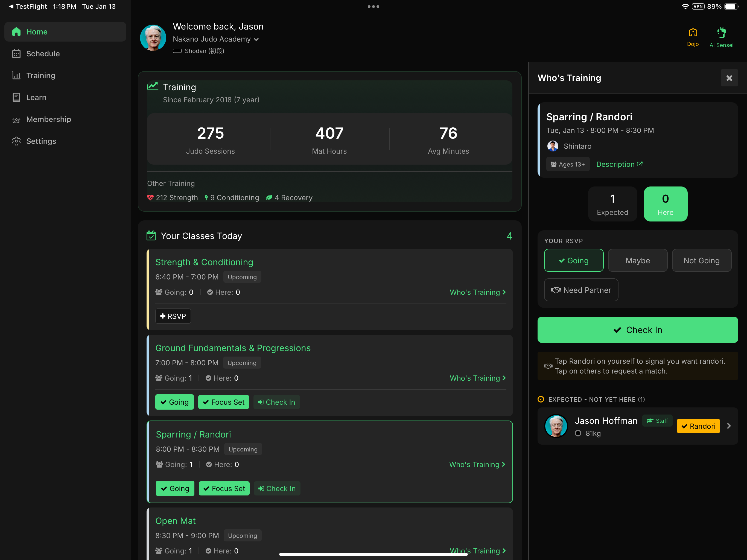This screenshot has width=747, height=560.
Task: Set RSVP to Maybe
Action: pos(637,260)
